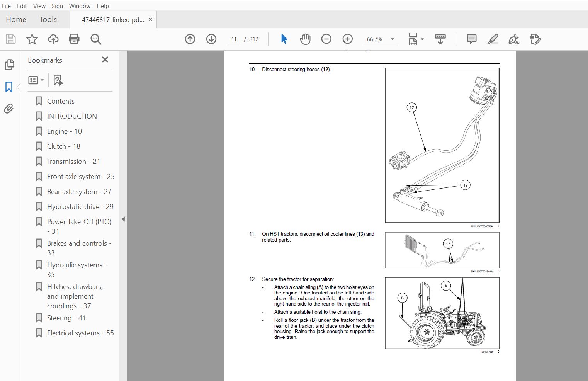This screenshot has height=381, width=588.
Task: Open Hydraulic systems - 35 bookmark
Action: pyautogui.click(x=77, y=270)
